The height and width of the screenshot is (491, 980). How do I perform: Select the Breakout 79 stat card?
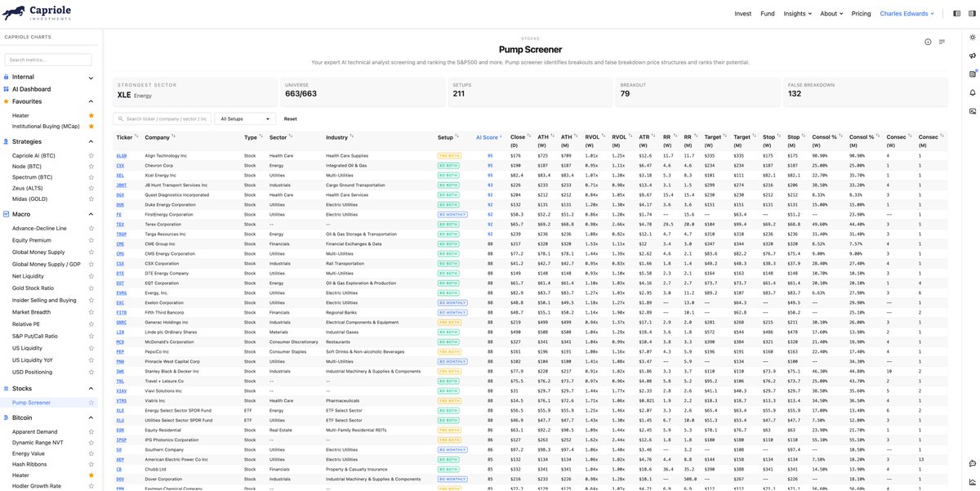697,92
